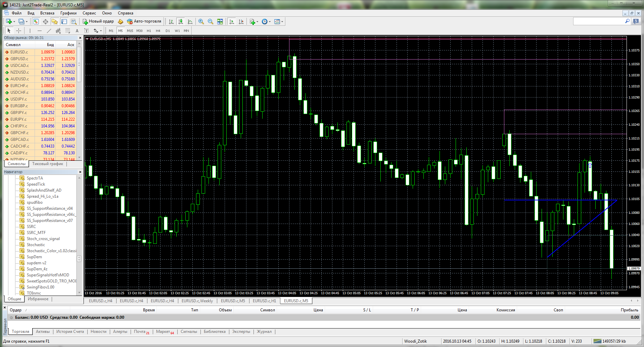The width and height of the screenshot is (644, 347).
Task: Switch to the EURUSD.c,H1 chart tab
Action: pyautogui.click(x=264, y=301)
